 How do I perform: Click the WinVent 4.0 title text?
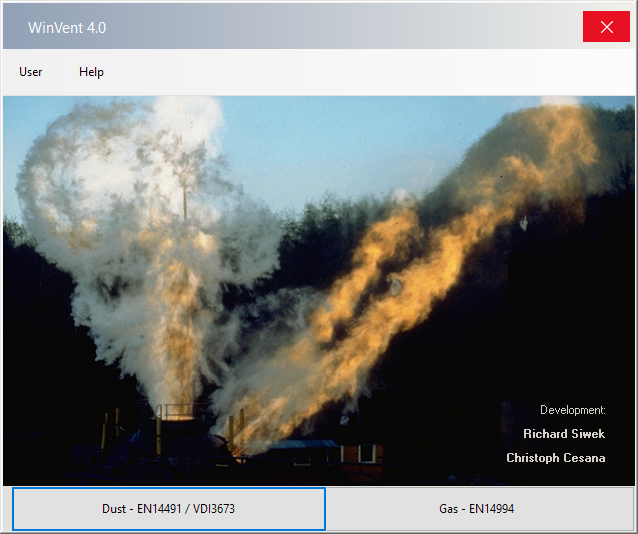[67, 28]
